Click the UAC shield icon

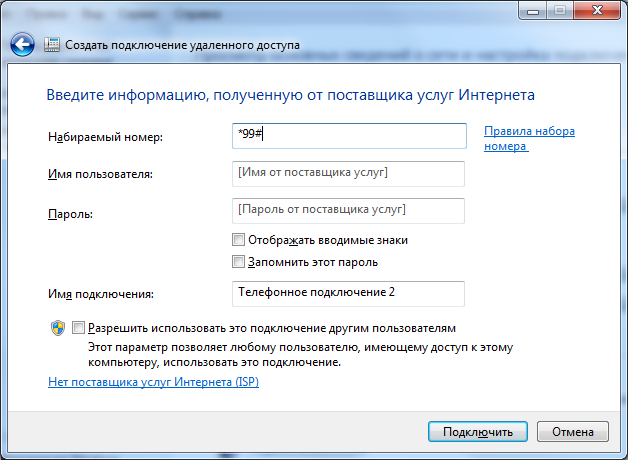coord(58,328)
